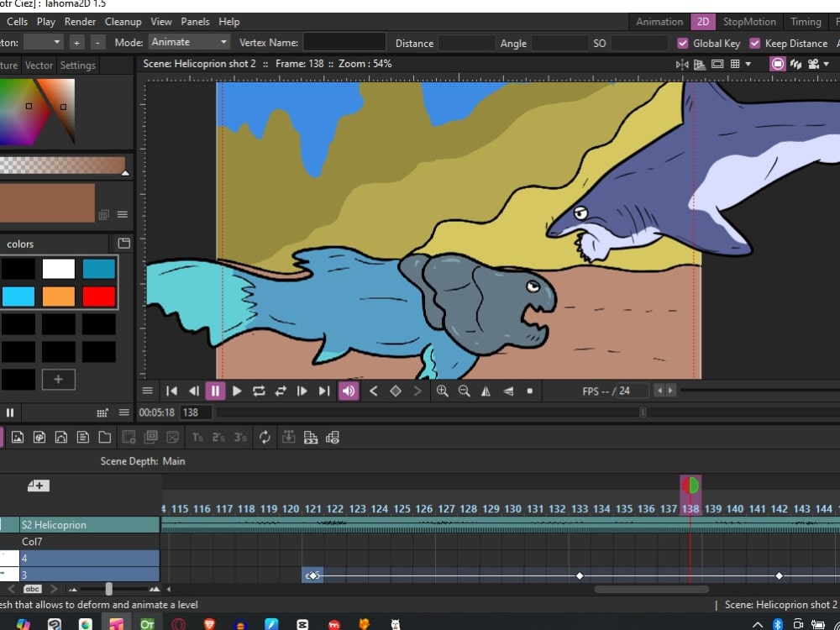Switch to the Animation room tab
Viewport: 840px width, 630px height.
pos(659,22)
